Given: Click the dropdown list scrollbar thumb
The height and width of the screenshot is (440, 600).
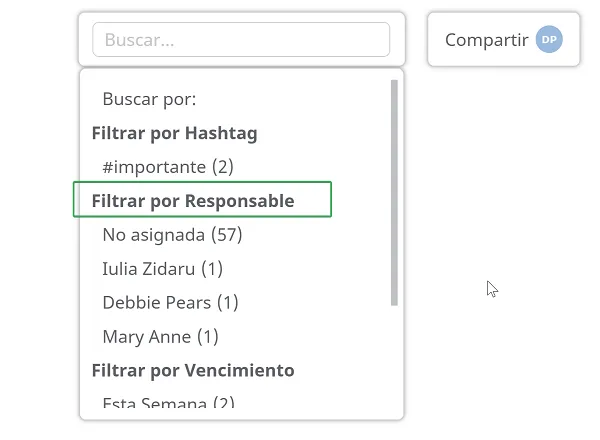Looking at the screenshot, I should click(x=394, y=192).
